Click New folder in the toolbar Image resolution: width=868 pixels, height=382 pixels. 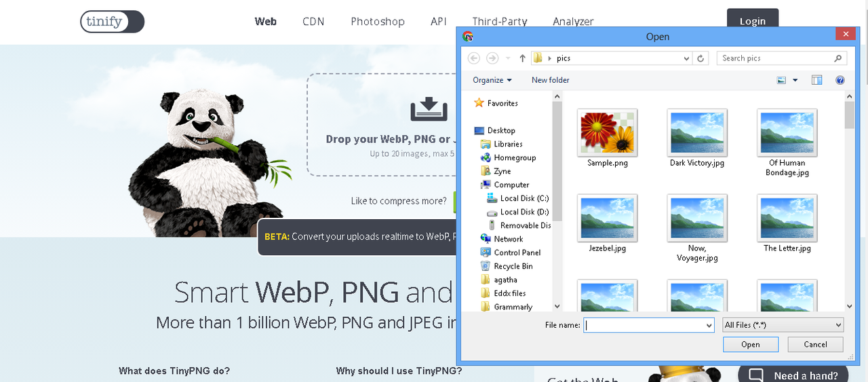tap(551, 80)
